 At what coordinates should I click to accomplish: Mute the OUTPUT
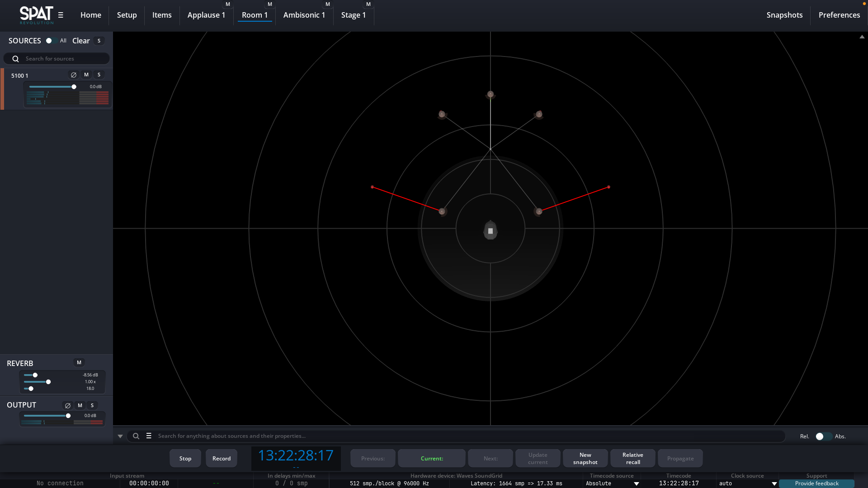(x=80, y=405)
